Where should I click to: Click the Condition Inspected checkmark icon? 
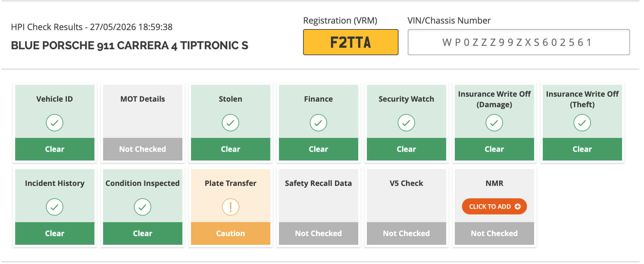[142, 207]
